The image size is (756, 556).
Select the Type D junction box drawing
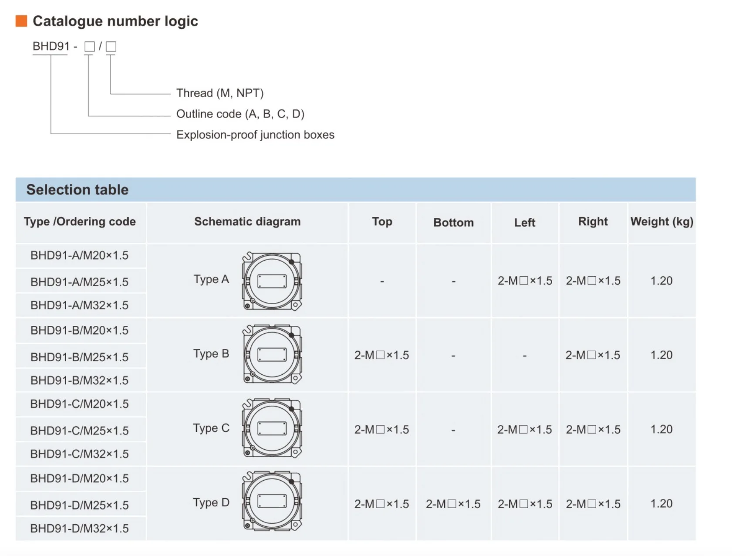(x=272, y=502)
